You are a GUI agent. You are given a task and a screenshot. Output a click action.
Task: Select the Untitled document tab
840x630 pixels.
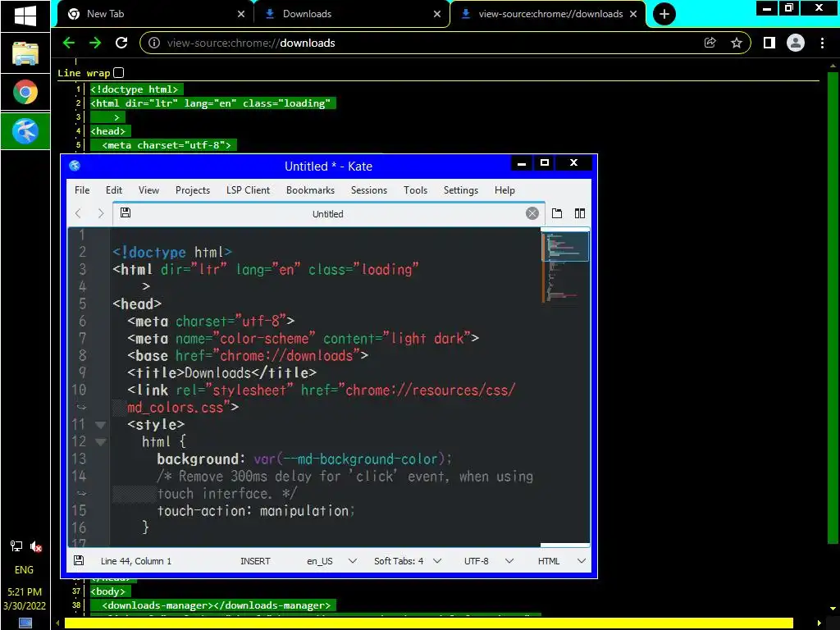pos(328,214)
